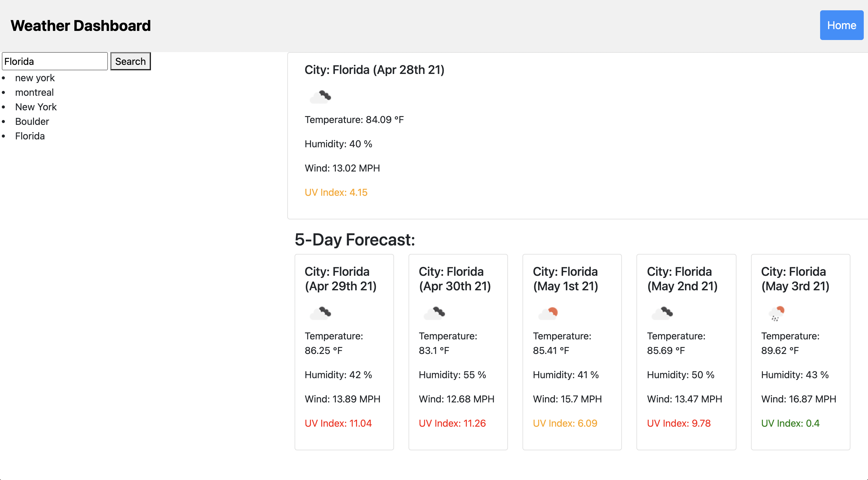Click the current UV Index 4.15 value
The height and width of the screenshot is (480, 868).
(x=336, y=192)
